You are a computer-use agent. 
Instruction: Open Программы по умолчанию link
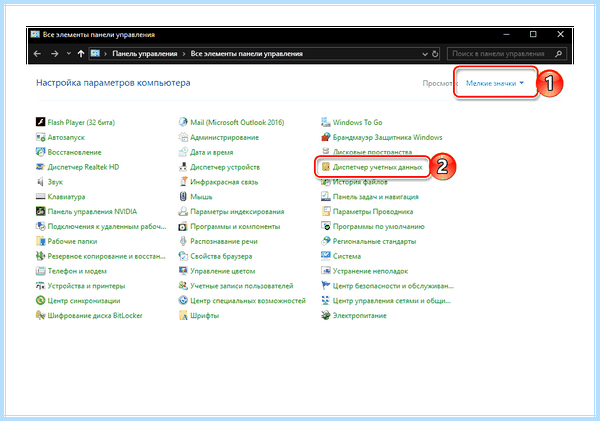click(378, 226)
